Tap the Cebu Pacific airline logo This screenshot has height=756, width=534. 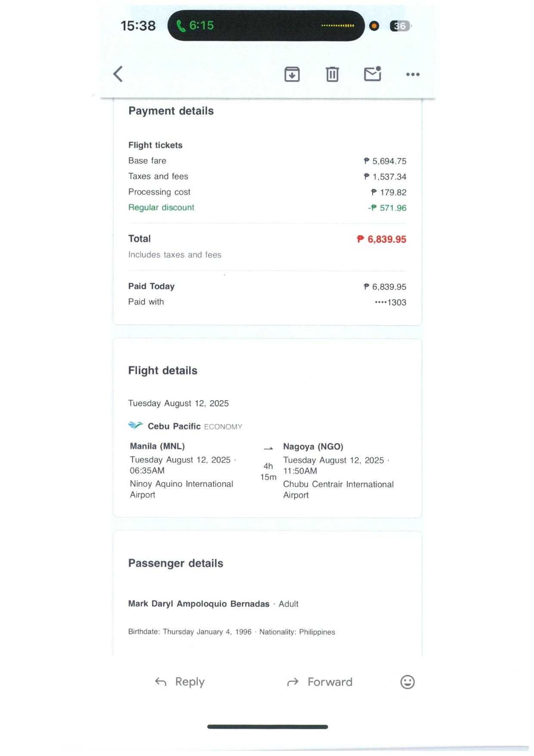point(136,425)
